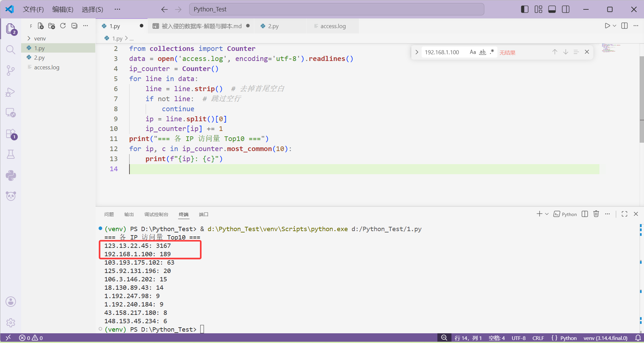Switch to the access.log editor tab

click(333, 26)
